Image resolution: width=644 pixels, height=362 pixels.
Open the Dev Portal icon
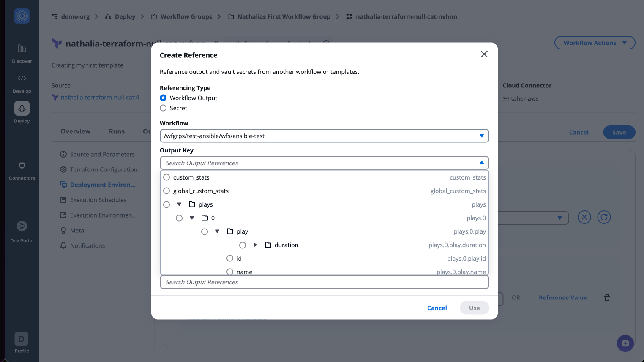point(22,226)
